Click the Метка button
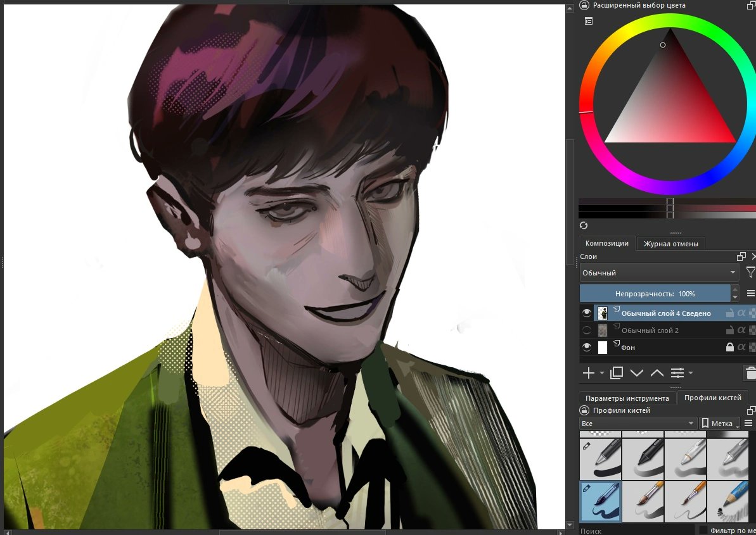 pos(720,423)
